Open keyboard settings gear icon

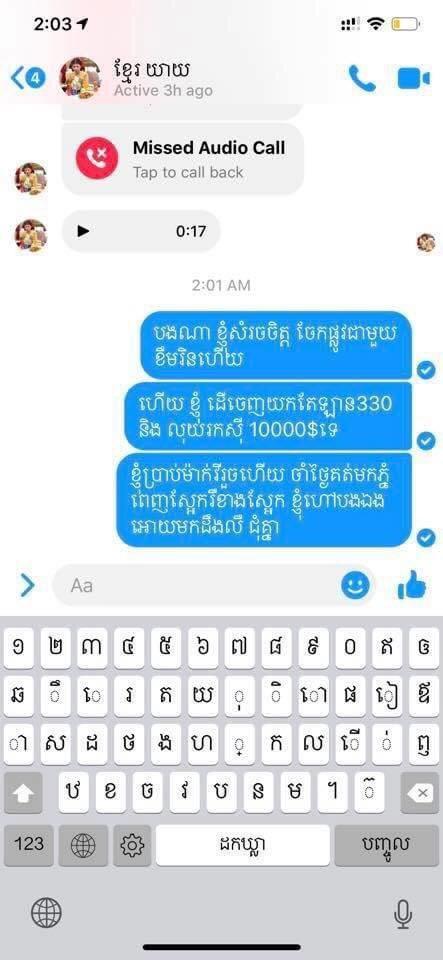click(x=132, y=846)
